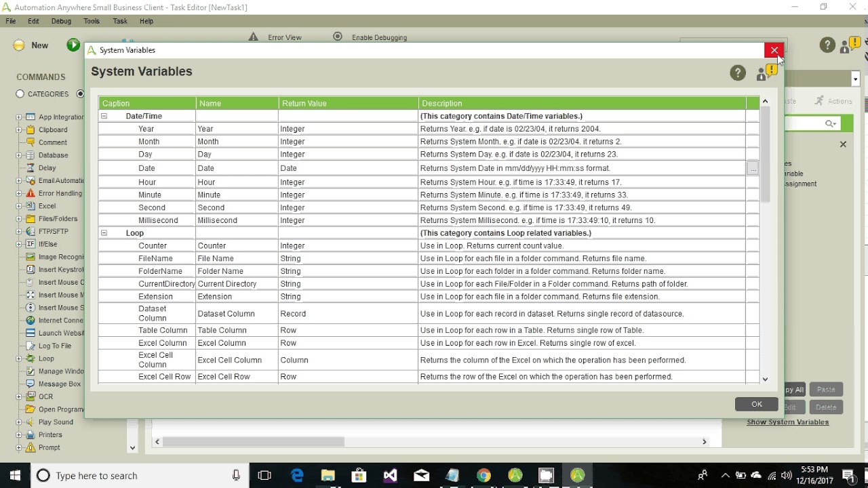Click the OCR command icon
Screen dimensions: 868x488
tap(31, 396)
